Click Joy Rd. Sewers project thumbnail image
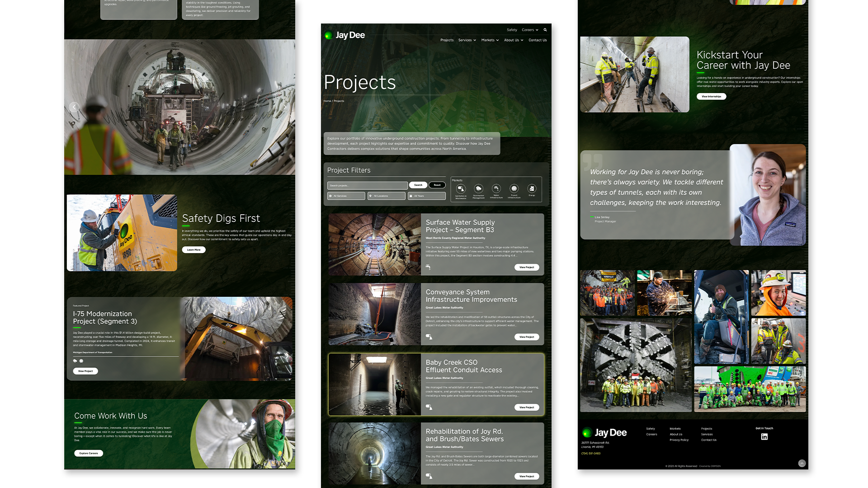This screenshot has width=868, height=488. [x=375, y=454]
